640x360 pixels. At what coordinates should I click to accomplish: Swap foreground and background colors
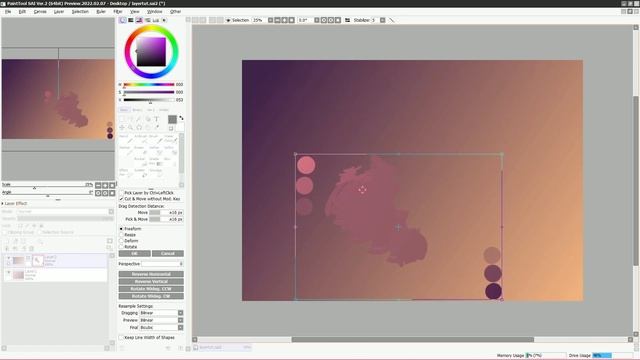[x=181, y=118]
